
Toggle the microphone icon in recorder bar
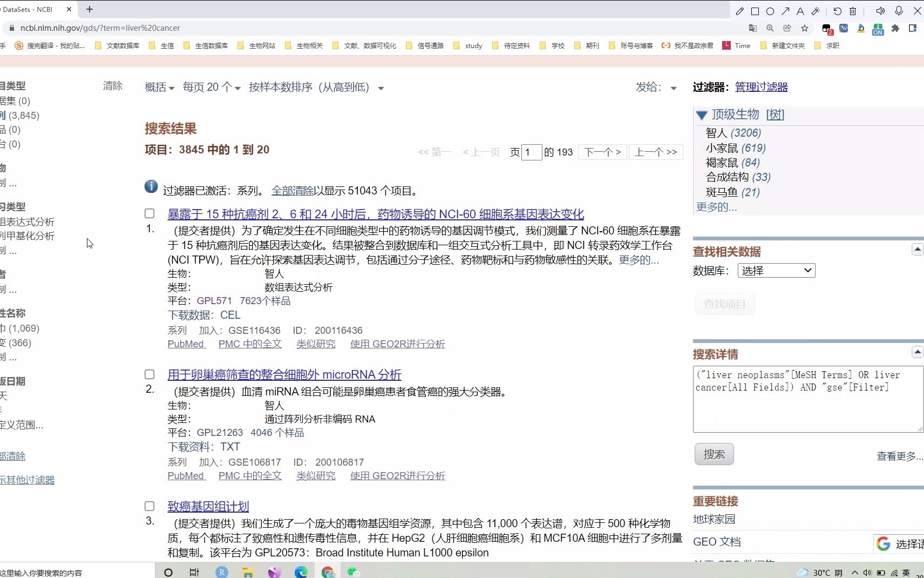(899, 11)
